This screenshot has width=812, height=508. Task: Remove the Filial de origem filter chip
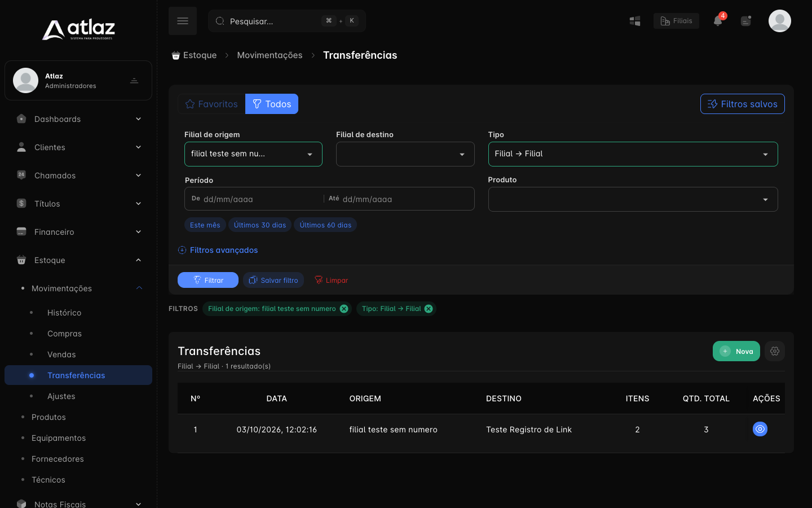[344, 309]
